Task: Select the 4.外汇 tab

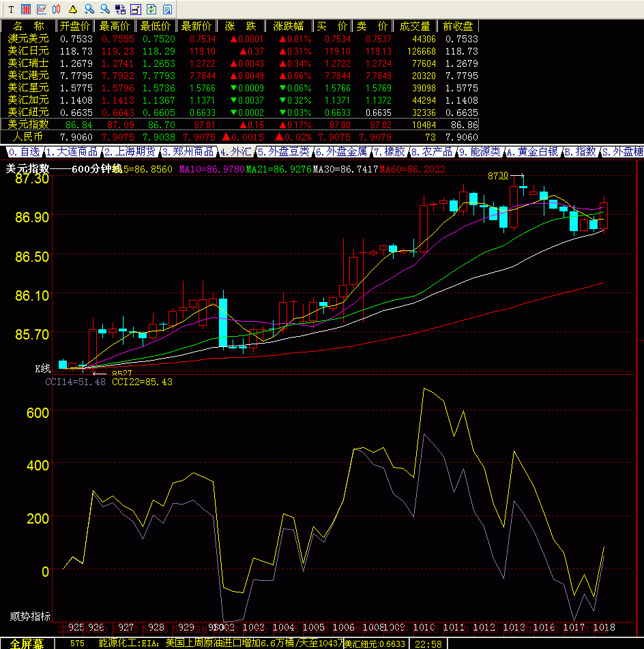Action: tap(235, 152)
